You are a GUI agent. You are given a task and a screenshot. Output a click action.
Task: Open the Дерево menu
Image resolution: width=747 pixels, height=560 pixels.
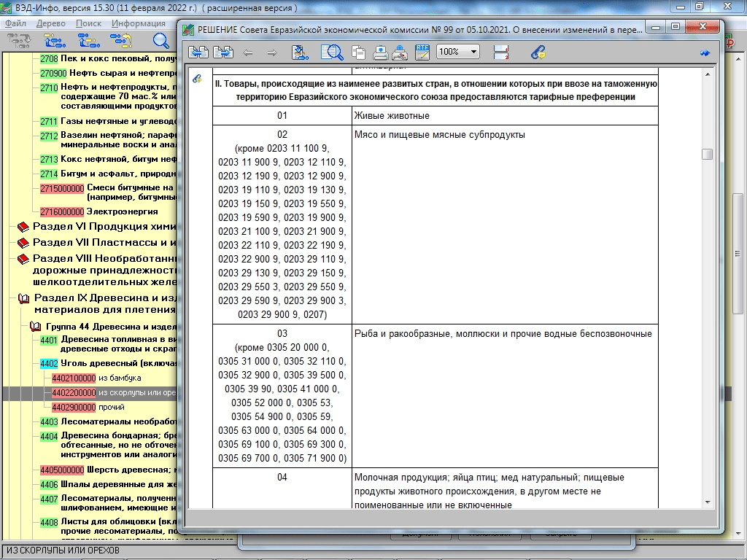tap(51, 23)
